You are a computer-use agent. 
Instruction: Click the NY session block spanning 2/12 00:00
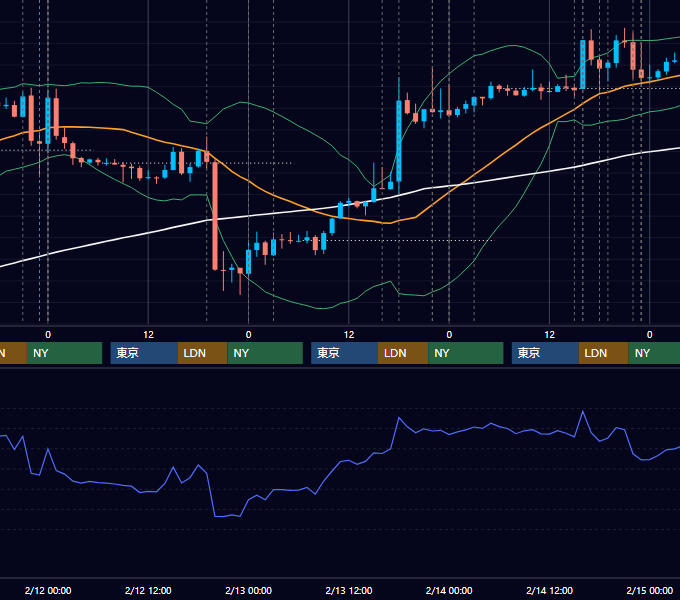[64, 353]
